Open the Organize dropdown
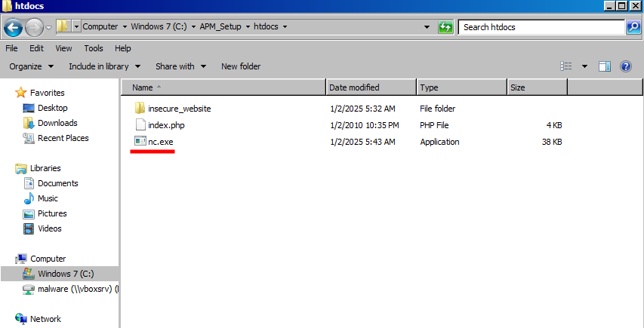This screenshot has width=644, height=328. click(32, 66)
